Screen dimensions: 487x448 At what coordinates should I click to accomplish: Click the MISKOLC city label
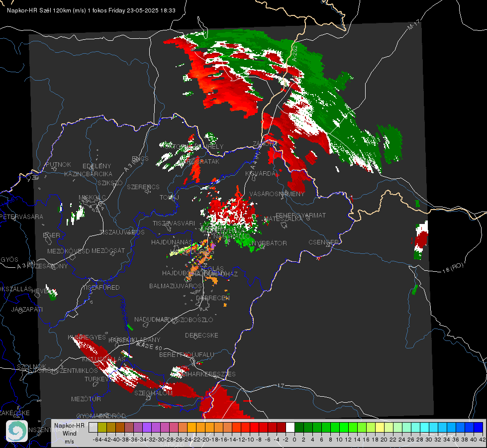click(x=92, y=198)
